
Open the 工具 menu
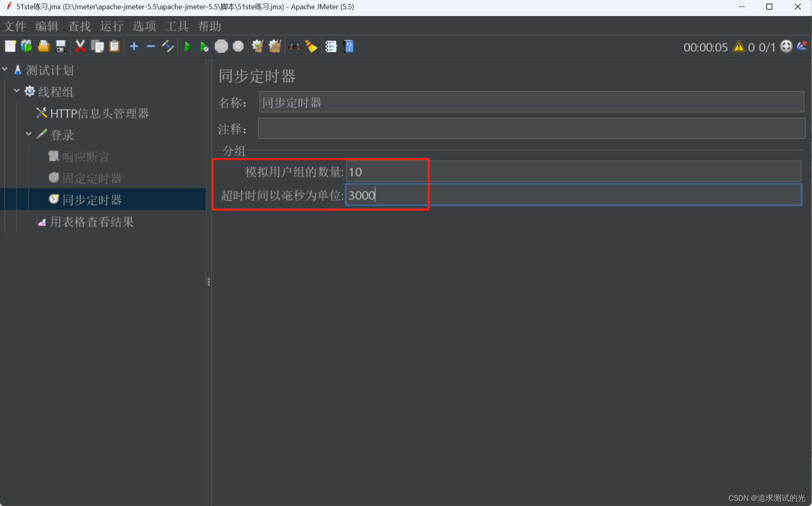[177, 26]
